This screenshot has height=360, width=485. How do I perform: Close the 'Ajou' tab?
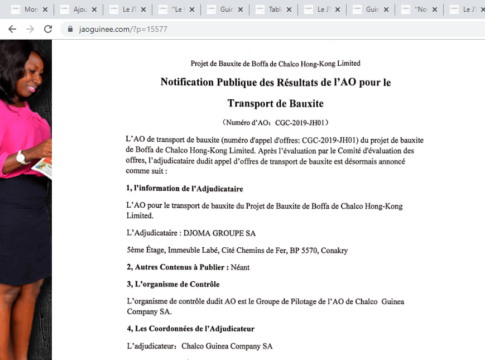point(94,10)
